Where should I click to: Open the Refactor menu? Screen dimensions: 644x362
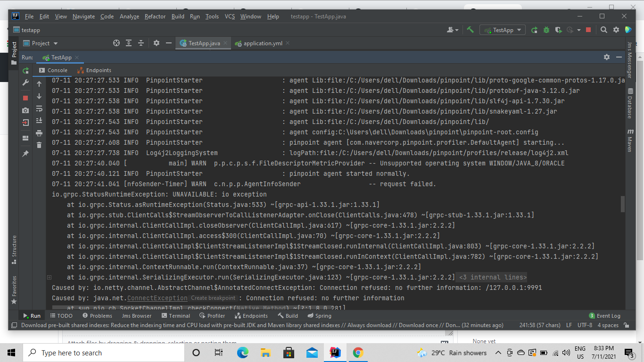(155, 16)
